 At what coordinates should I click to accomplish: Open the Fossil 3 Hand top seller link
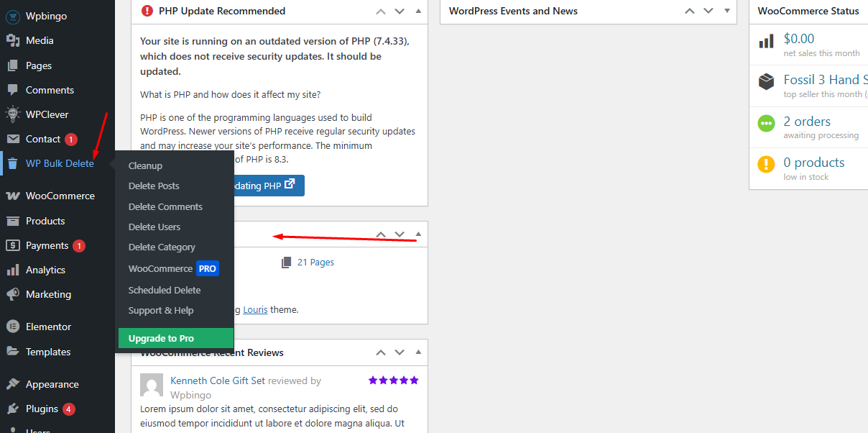(826, 80)
